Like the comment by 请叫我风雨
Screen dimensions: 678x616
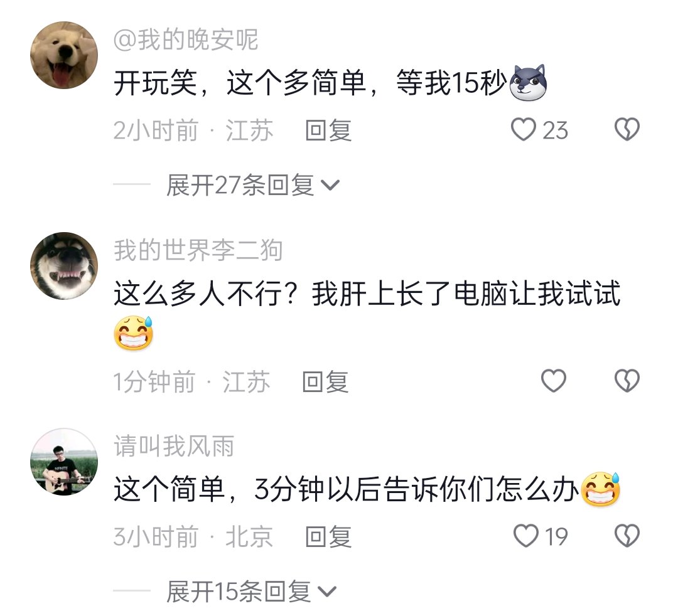tap(526, 536)
